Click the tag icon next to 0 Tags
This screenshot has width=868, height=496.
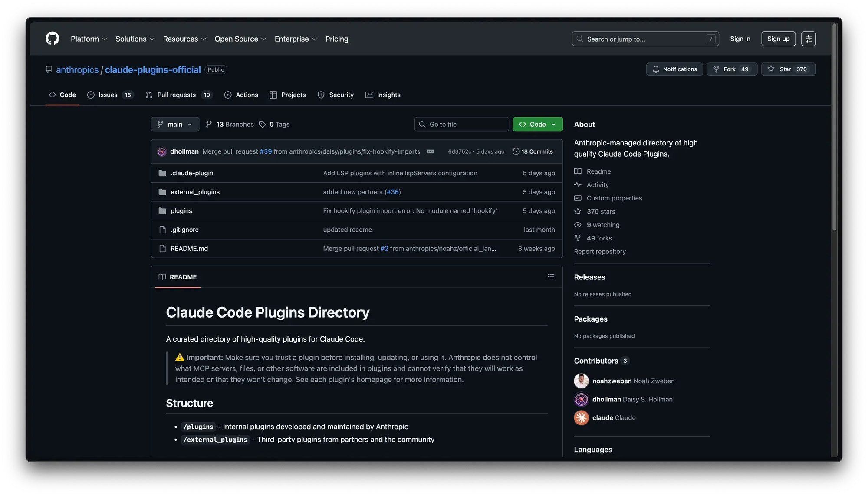(x=262, y=124)
